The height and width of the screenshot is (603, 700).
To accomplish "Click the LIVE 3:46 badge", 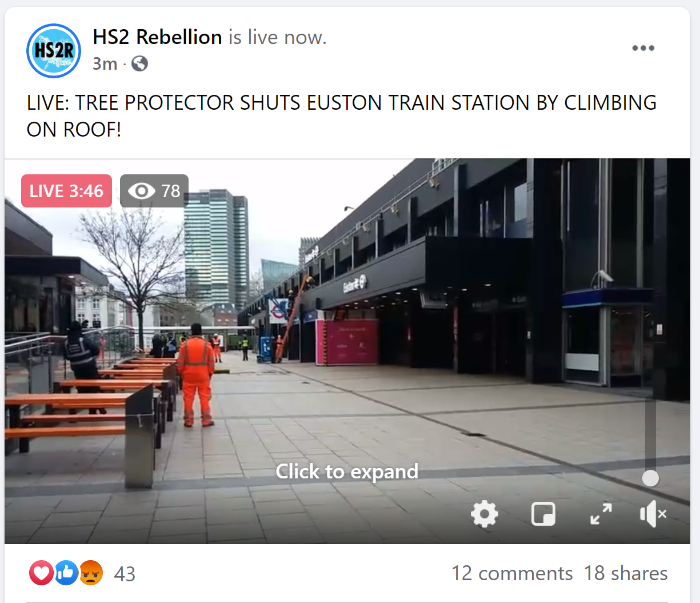I will coord(66,191).
